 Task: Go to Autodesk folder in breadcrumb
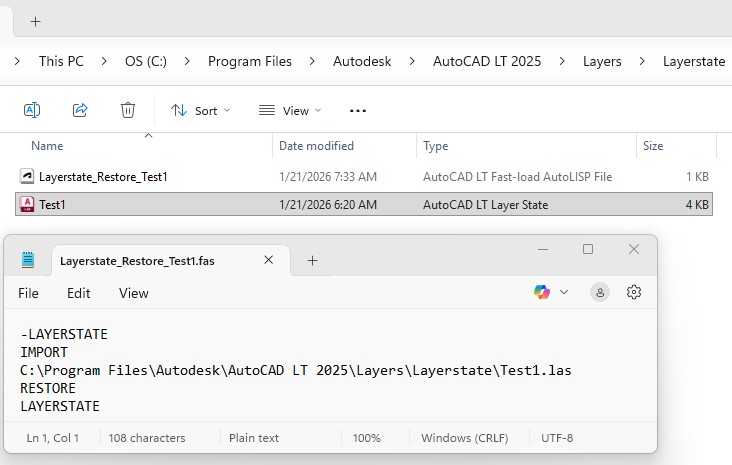(x=362, y=61)
